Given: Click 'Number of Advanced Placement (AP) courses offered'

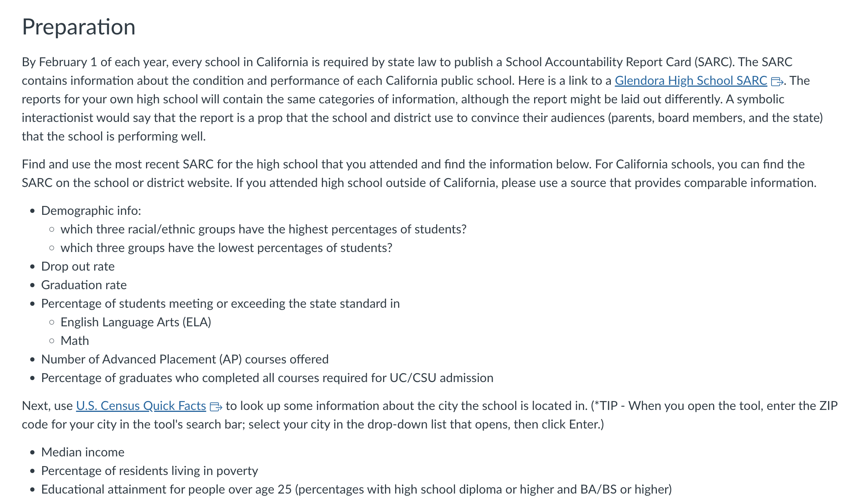Looking at the screenshot, I should pos(185,359).
